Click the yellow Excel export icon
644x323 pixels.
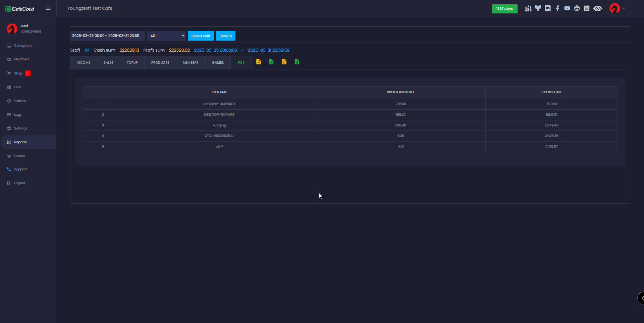click(284, 62)
